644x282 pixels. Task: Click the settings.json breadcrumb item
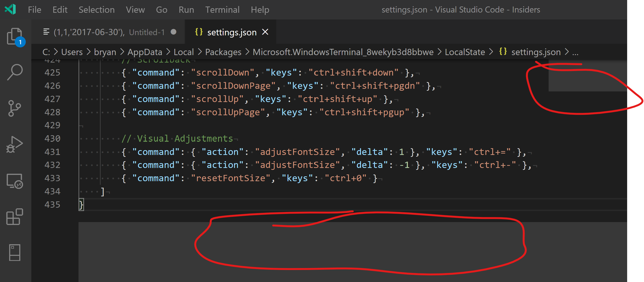pyautogui.click(x=536, y=52)
